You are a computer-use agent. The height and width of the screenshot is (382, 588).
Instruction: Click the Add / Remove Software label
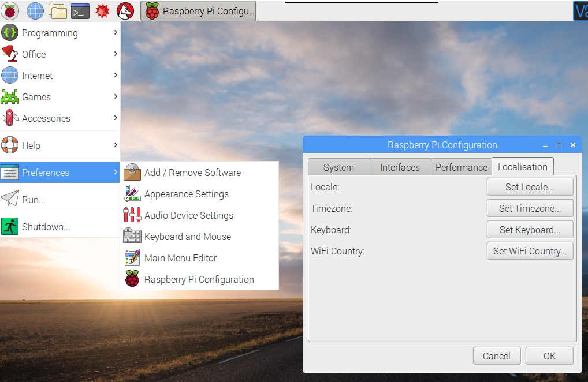(x=192, y=173)
